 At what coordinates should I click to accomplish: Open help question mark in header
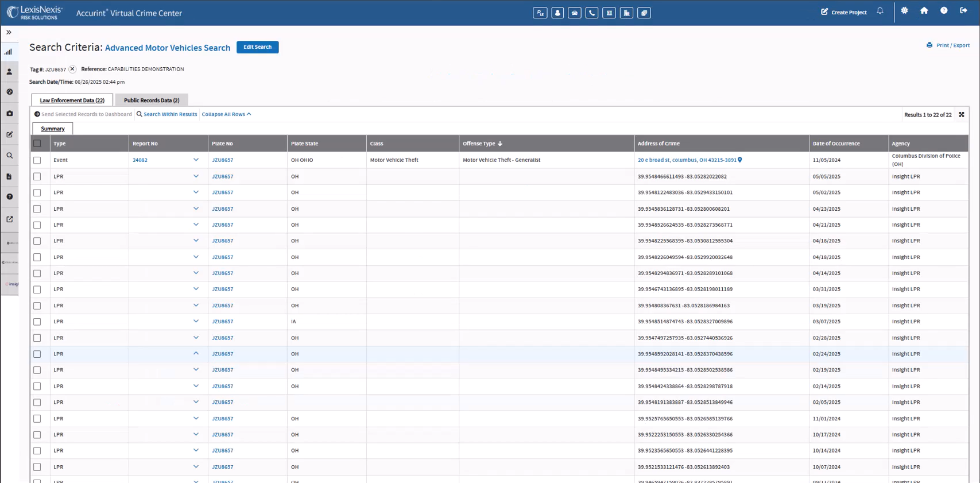(944, 11)
